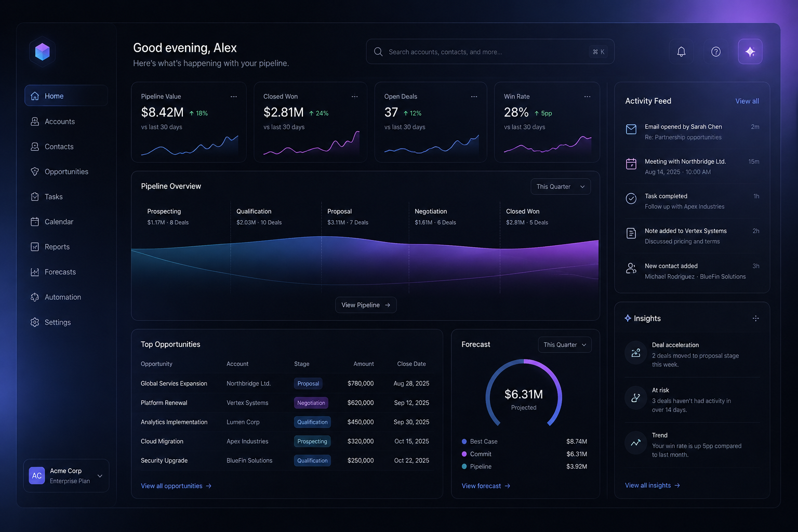
Task: Click Prospecting stage in Pipeline Overview
Action: (x=164, y=211)
